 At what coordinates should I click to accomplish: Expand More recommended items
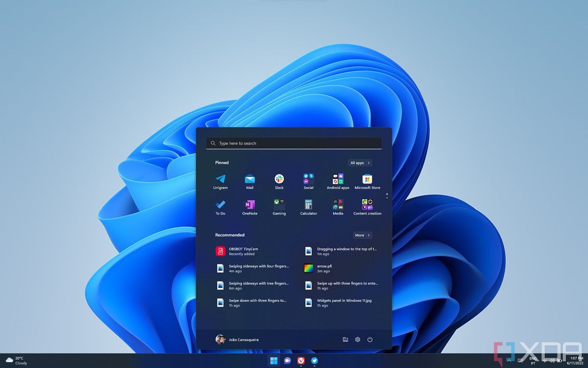pyautogui.click(x=363, y=235)
